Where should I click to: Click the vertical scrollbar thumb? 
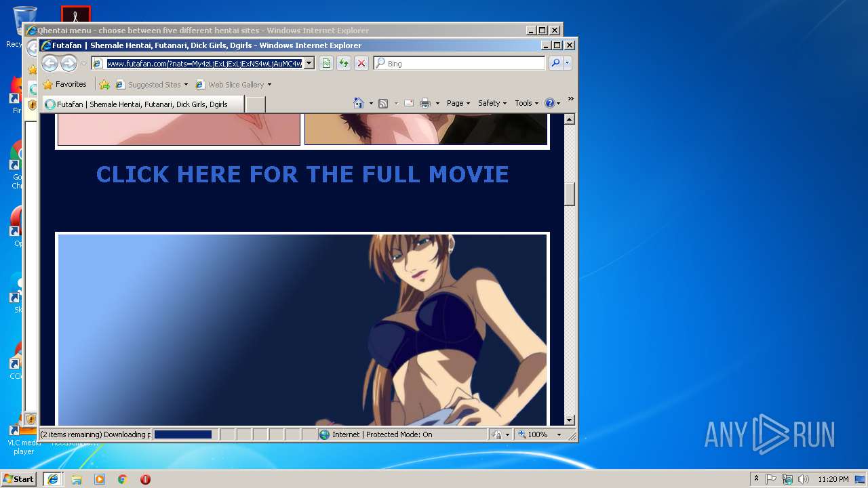[570, 194]
